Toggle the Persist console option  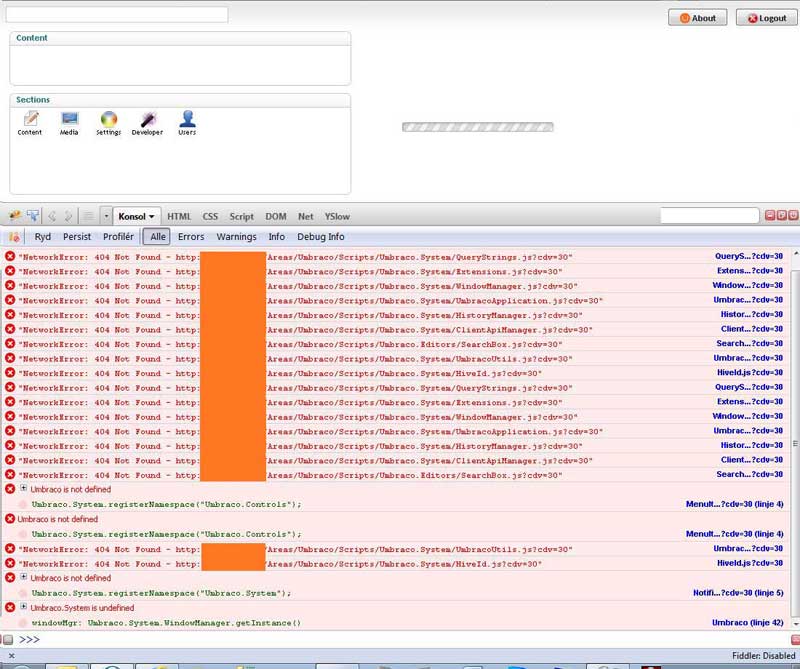pyautogui.click(x=77, y=237)
